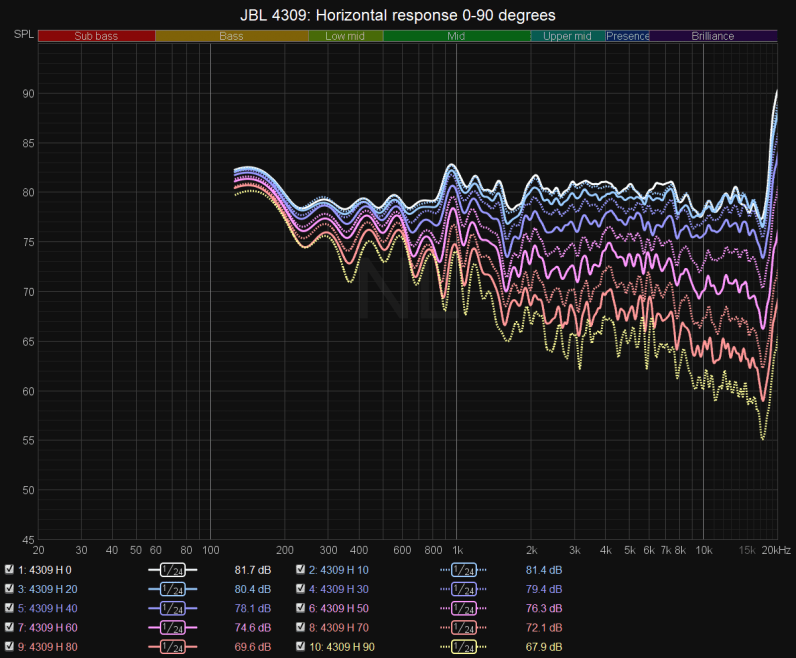The width and height of the screenshot is (796, 658).
Task: Toggle the 4309 H 90 trace checkbox
Action: click(x=301, y=648)
